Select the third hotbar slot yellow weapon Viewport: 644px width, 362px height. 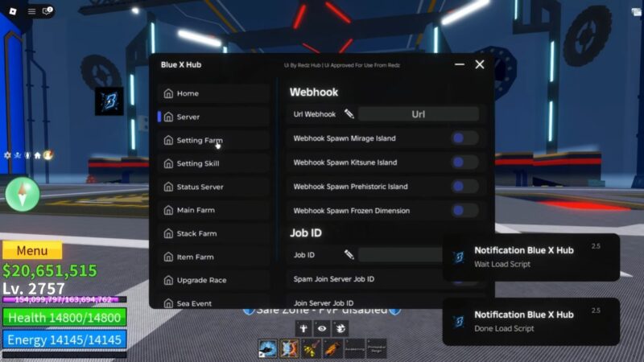point(311,348)
